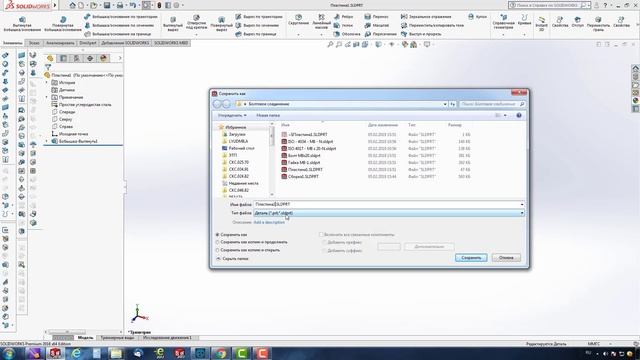Screen dimensions: 640x360
Task: Collapse folders with 'Скрыть папки'
Action: click(232, 259)
